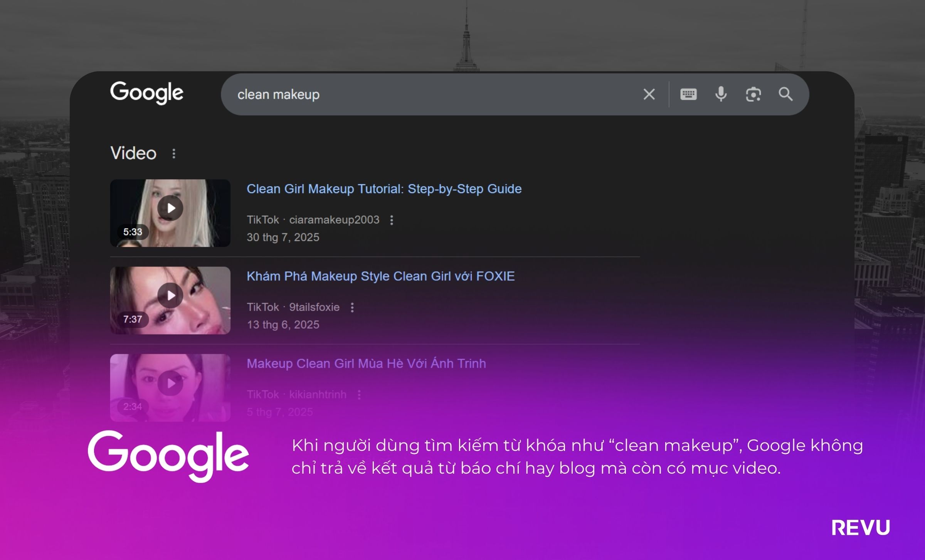
Task: Click the Video section heading
Action: (133, 153)
